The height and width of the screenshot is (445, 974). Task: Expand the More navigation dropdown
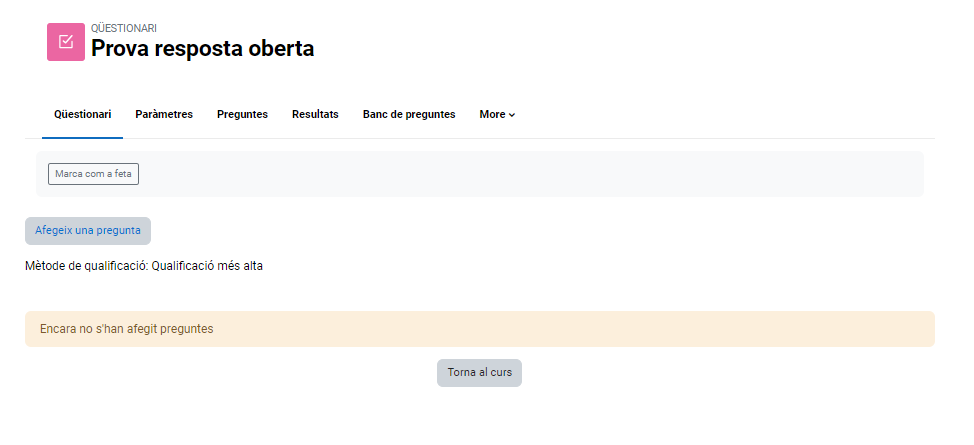coord(497,114)
